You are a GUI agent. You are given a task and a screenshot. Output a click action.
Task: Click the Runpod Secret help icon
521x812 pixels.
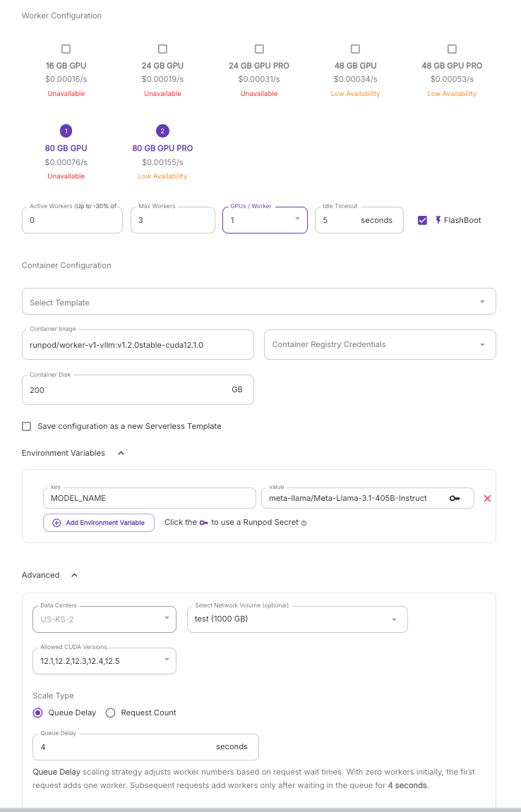304,523
